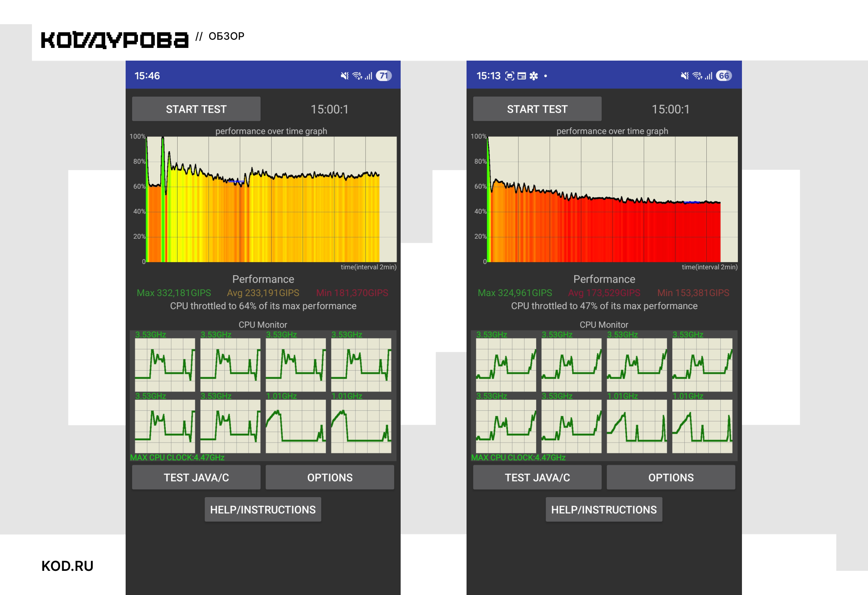The height and width of the screenshot is (595, 868).
Task: Tap the Wi-Fi icon in left phone status bar
Action: click(x=357, y=76)
